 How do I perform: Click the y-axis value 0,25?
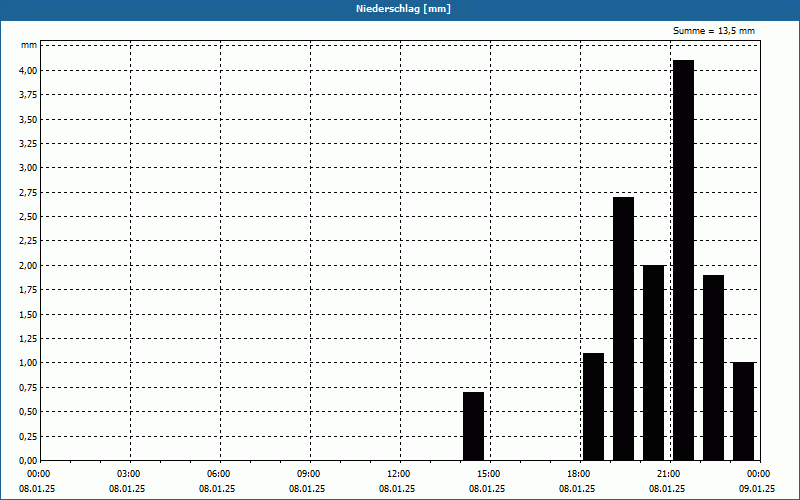[x=29, y=436]
